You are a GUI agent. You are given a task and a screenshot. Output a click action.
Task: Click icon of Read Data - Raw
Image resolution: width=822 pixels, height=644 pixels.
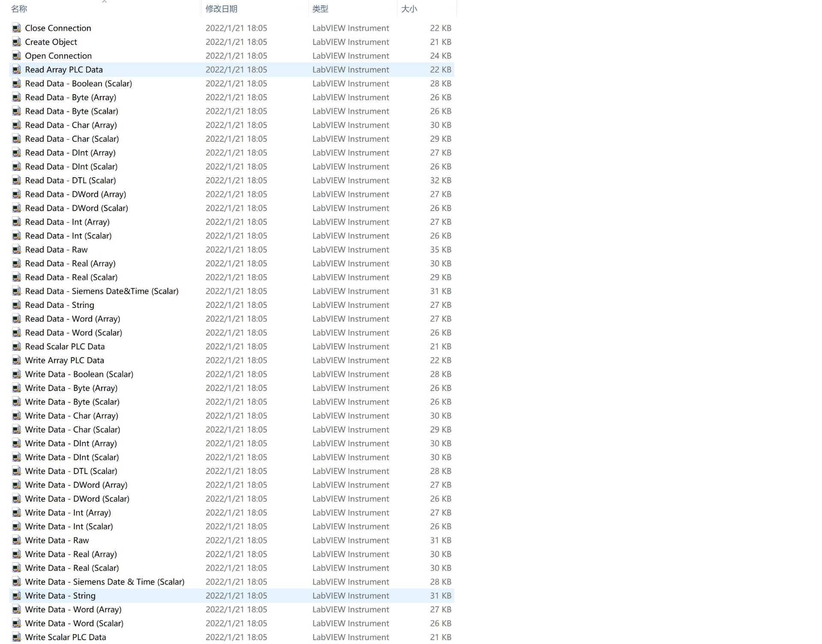coord(17,250)
